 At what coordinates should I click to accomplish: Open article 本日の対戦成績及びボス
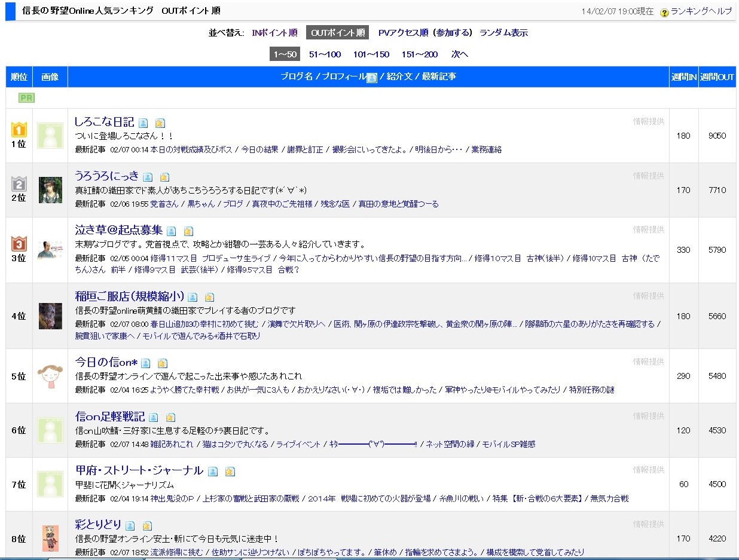click(x=191, y=149)
